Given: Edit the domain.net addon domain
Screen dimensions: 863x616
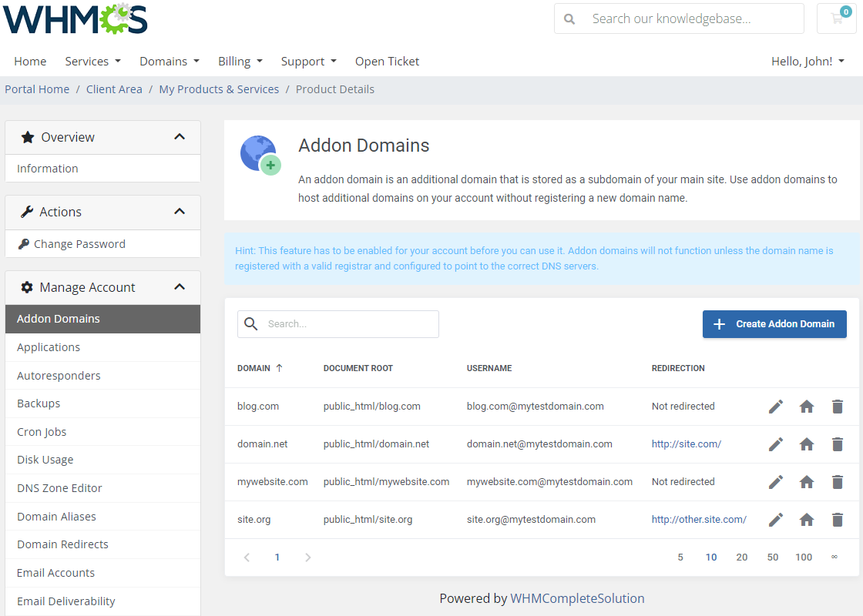Looking at the screenshot, I should point(775,444).
